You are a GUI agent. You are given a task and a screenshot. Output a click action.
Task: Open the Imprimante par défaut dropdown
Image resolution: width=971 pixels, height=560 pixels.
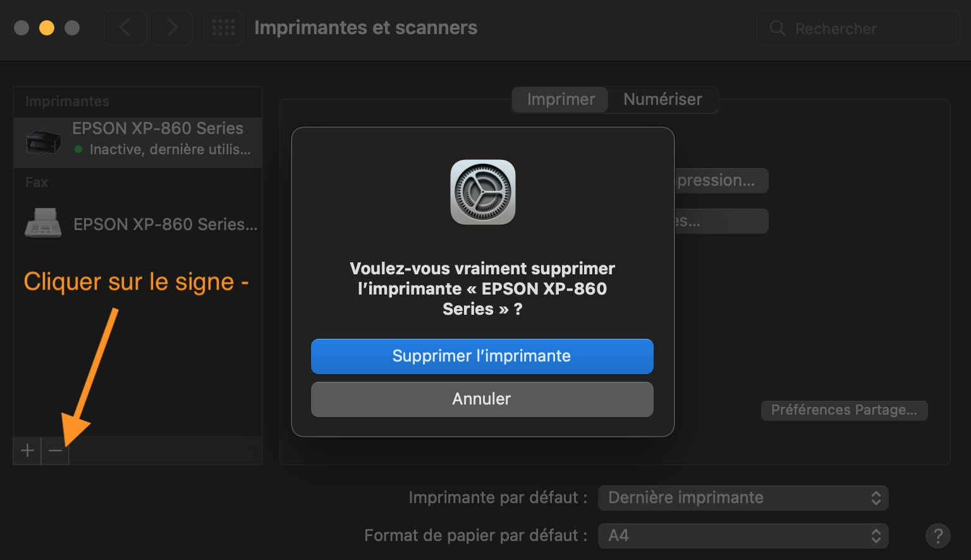pyautogui.click(x=743, y=498)
